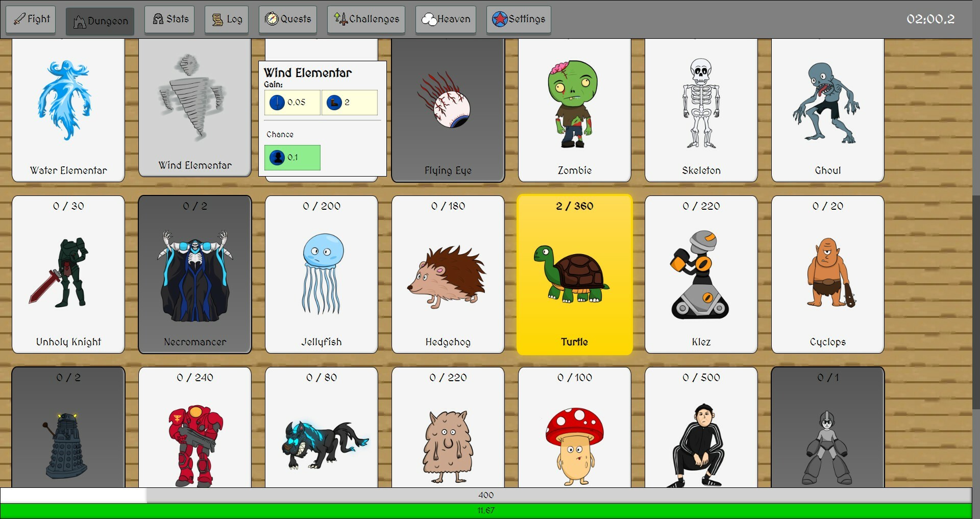
Task: Click the compass icon beside Quests
Action: 272,19
